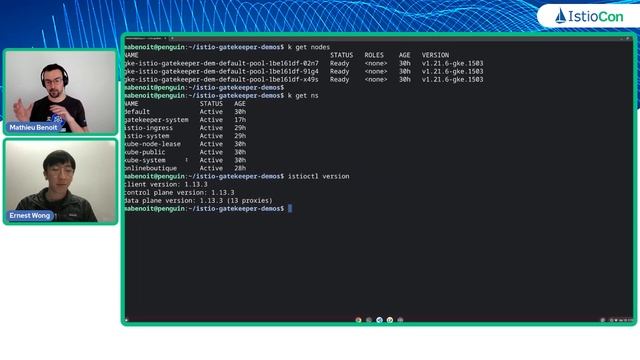
Task: Click the 'istio-system' namespace row
Action: pyautogui.click(x=185, y=136)
